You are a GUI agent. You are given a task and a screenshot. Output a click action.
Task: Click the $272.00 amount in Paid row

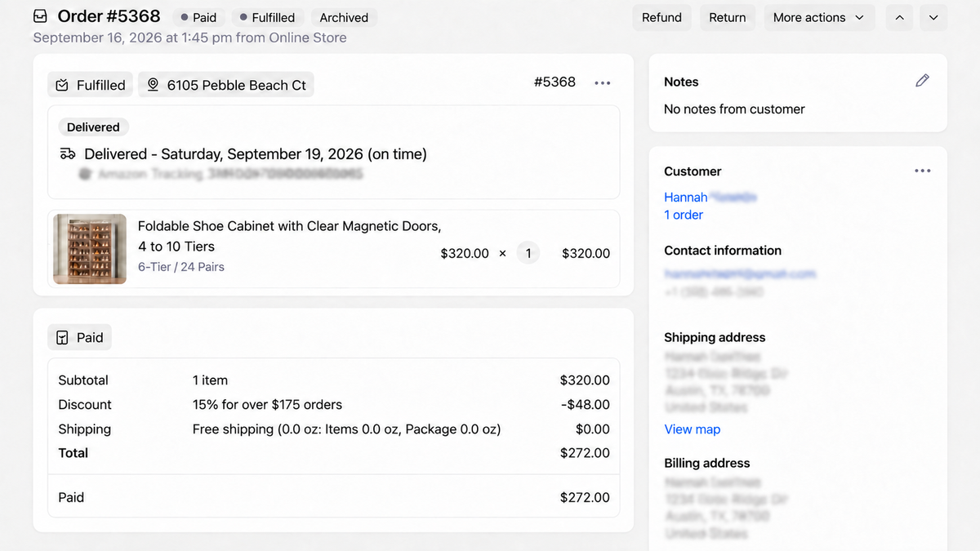(585, 497)
